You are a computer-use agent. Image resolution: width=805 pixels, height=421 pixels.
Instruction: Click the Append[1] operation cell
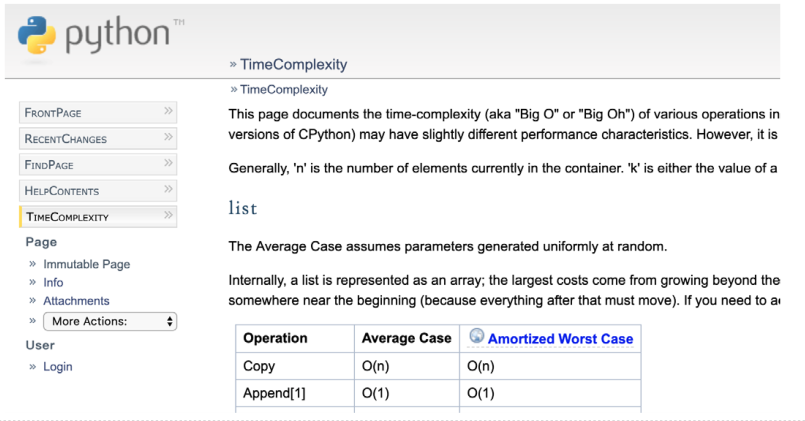click(295, 393)
